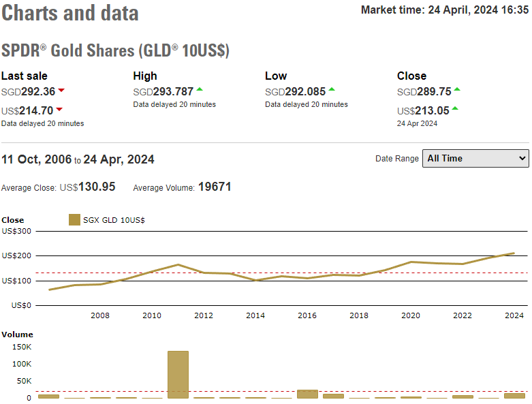Click the 2012 x-axis label

click(x=204, y=315)
